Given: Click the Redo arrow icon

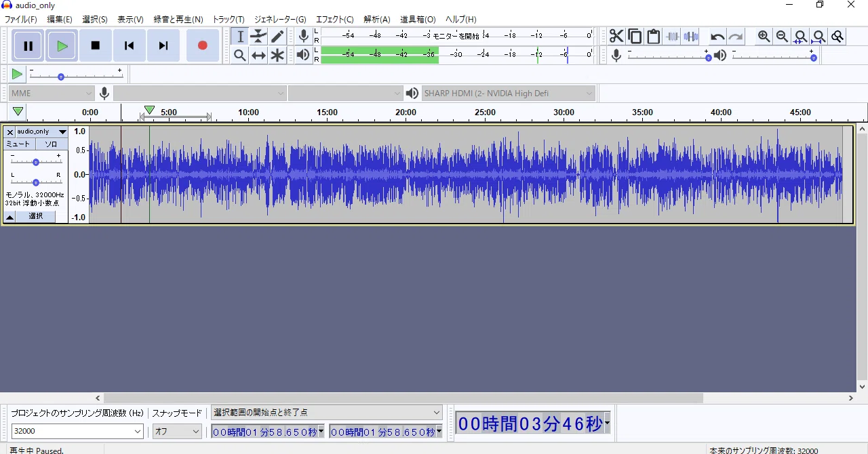Looking at the screenshot, I should pos(736,37).
